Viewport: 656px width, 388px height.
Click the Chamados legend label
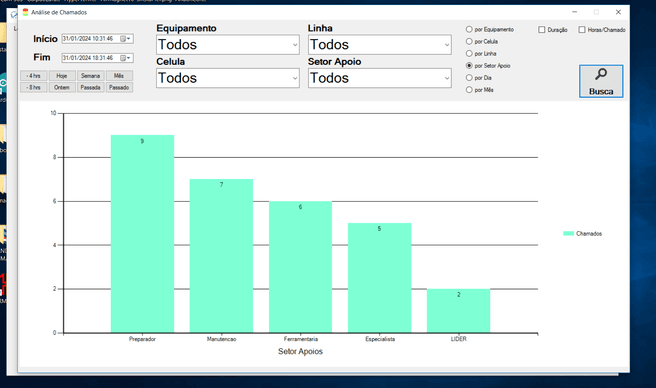coord(589,234)
